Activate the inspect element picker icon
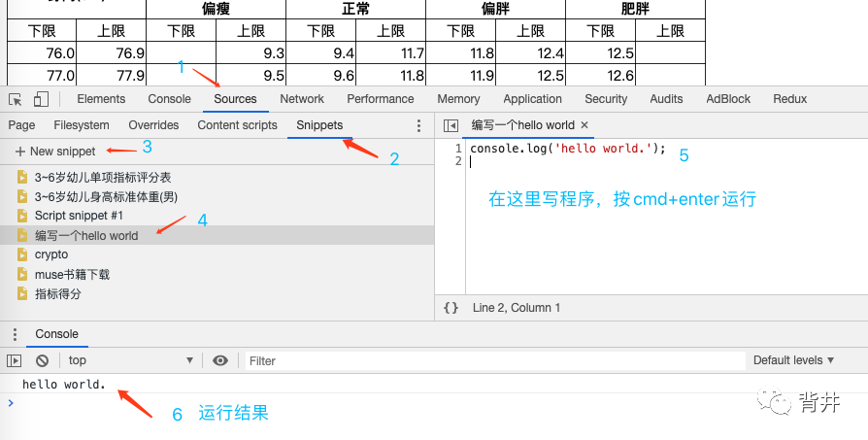Image resolution: width=868 pixels, height=440 pixels. 16,100
